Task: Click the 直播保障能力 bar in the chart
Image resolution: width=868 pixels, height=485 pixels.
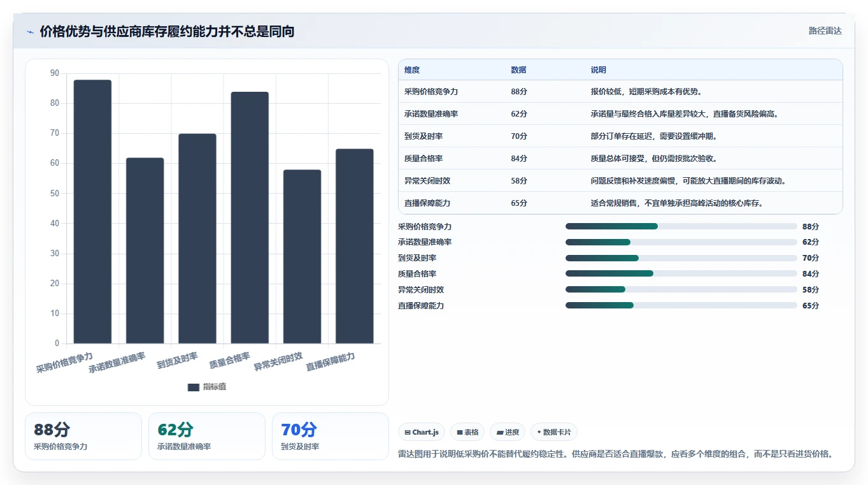Action: tap(355, 246)
